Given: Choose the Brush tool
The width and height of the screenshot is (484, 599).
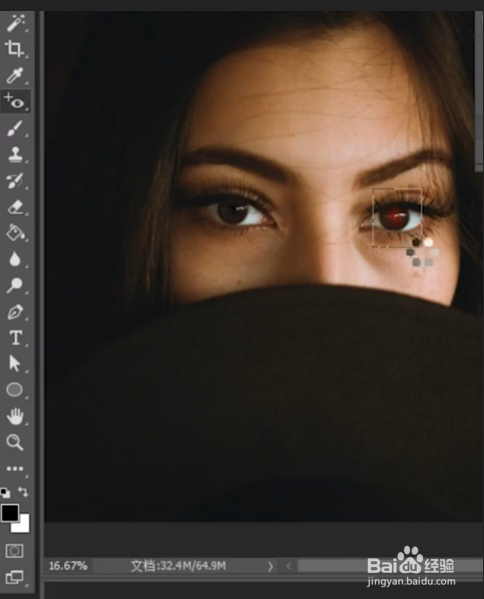Looking at the screenshot, I should tap(15, 128).
